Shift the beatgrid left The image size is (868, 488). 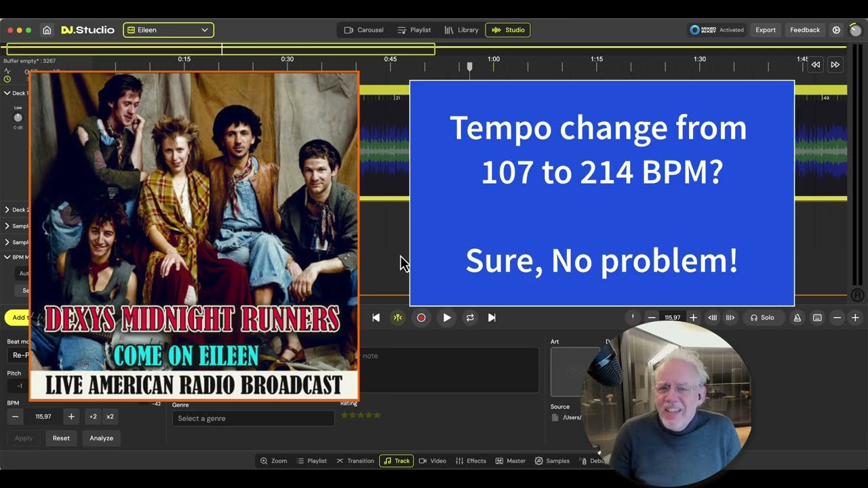click(x=713, y=317)
